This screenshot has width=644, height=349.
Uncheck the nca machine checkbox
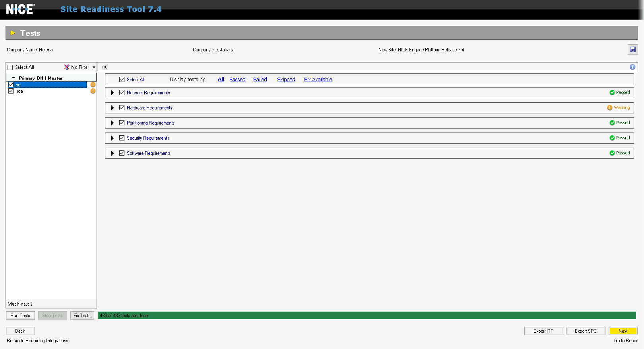(x=11, y=91)
